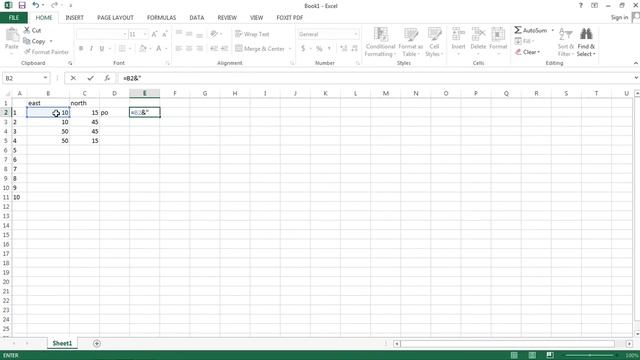640x360 pixels.
Task: Click the Paste clipboard icon
Action: pos(12,36)
